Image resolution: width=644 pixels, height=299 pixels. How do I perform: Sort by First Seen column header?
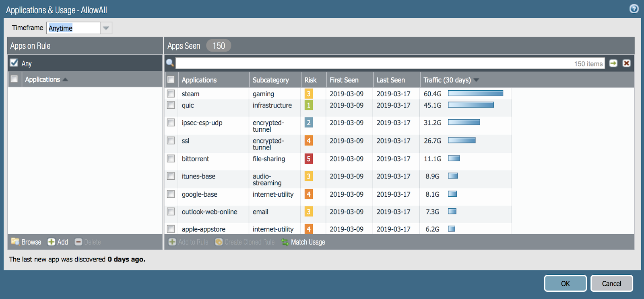click(349, 80)
